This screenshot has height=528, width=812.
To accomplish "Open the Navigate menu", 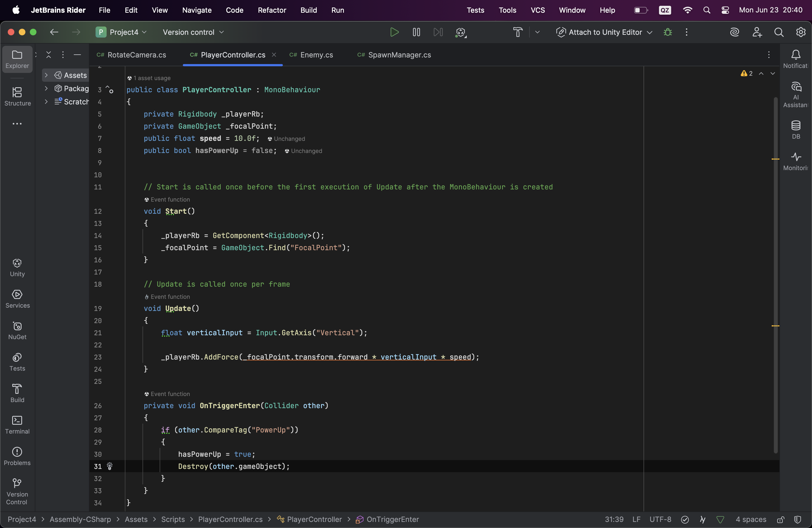I will tap(197, 10).
